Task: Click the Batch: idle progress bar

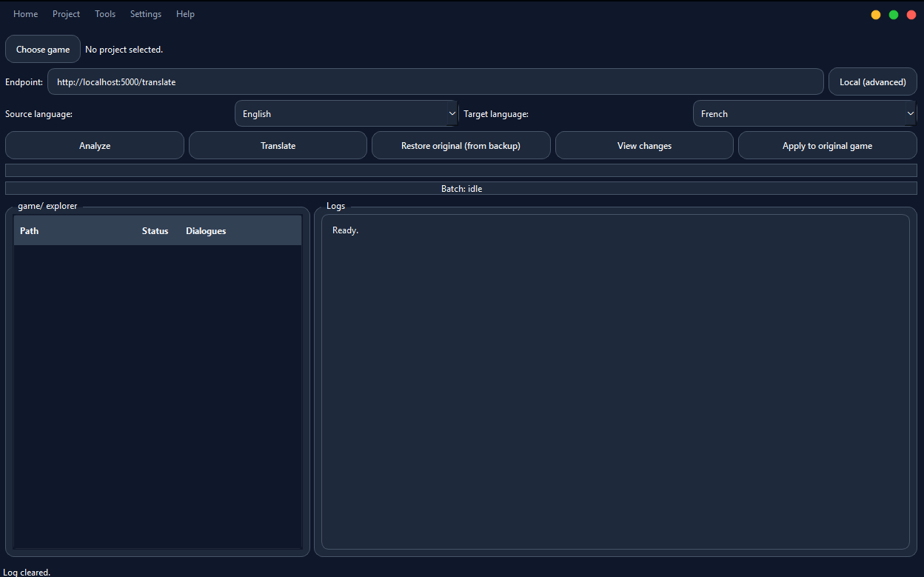Action: pos(461,188)
